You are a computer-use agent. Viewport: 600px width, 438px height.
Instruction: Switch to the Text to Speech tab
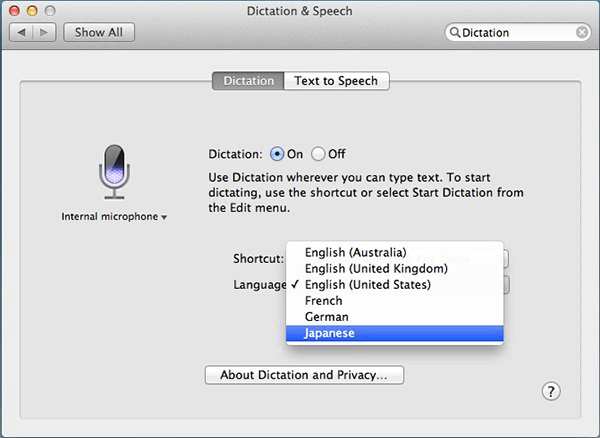coord(336,81)
